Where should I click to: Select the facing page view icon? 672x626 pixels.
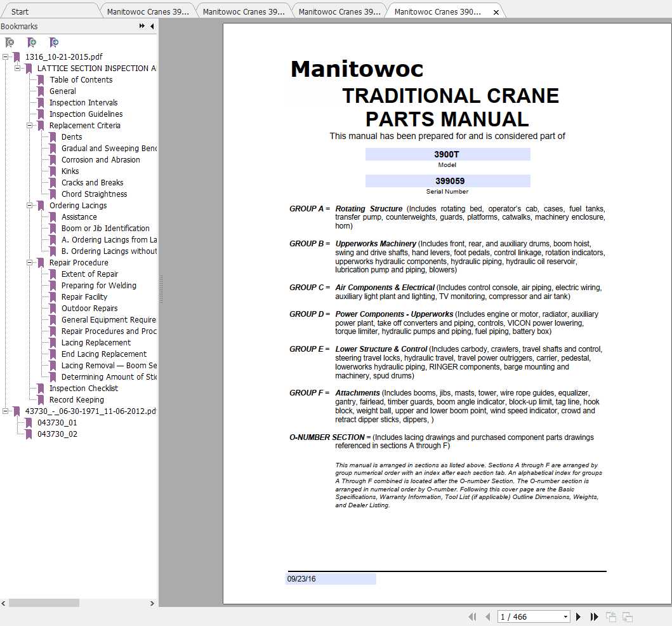point(627,616)
